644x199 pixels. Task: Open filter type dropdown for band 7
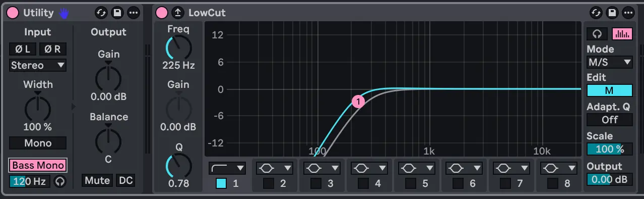(x=511, y=168)
